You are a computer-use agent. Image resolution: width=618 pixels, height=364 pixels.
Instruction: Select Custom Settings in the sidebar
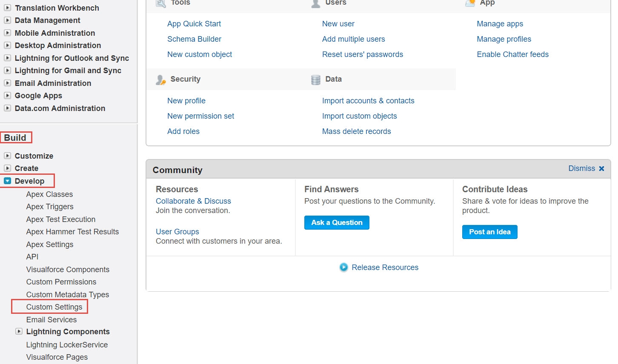coord(54,307)
